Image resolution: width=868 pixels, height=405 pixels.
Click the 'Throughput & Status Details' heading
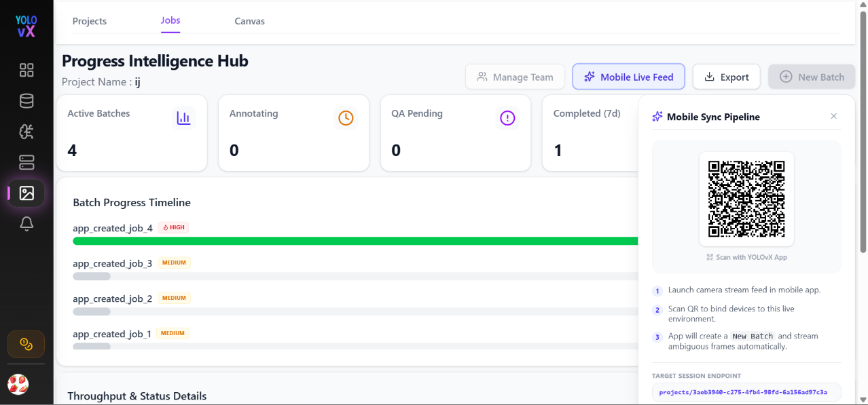tap(137, 396)
